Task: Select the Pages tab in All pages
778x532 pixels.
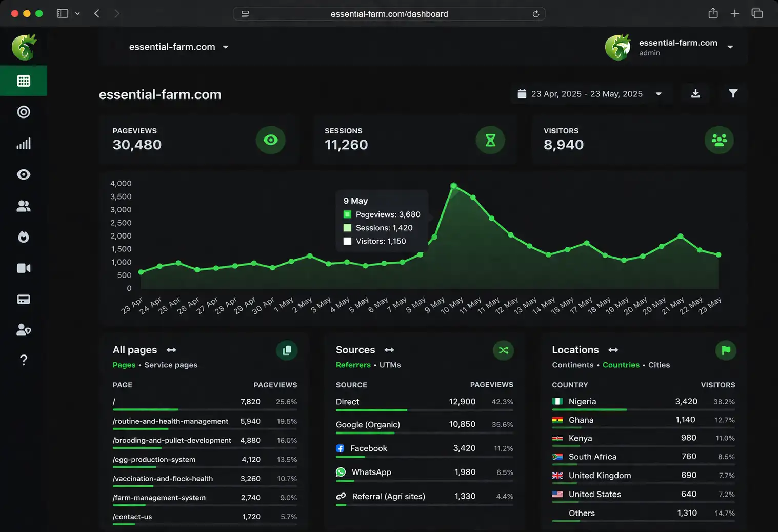Action: click(x=124, y=365)
